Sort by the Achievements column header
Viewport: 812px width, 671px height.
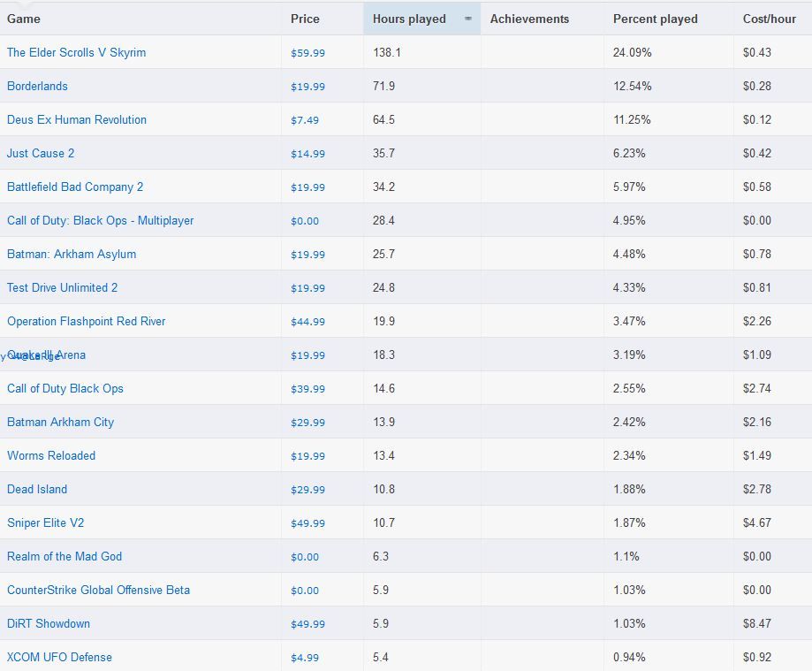529,19
